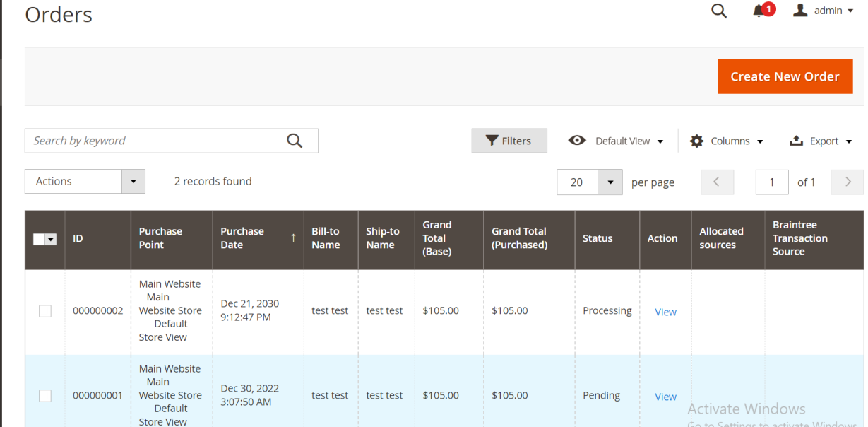
Task: Sort table by ID column header
Action: [x=78, y=239]
